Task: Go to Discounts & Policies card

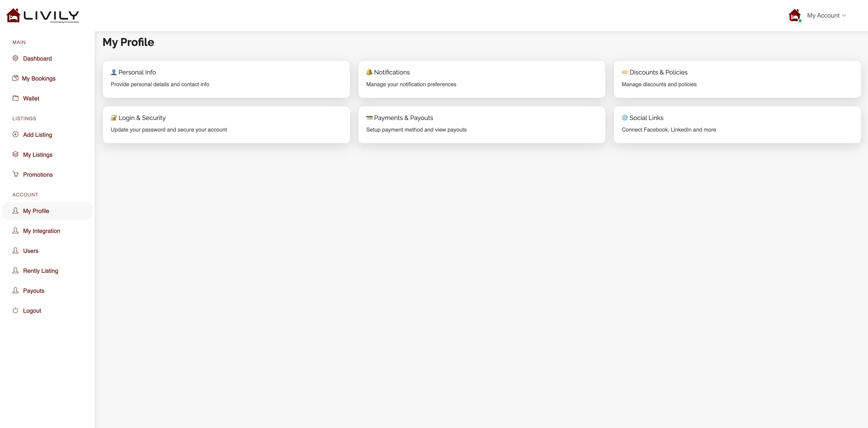Action: tap(737, 79)
